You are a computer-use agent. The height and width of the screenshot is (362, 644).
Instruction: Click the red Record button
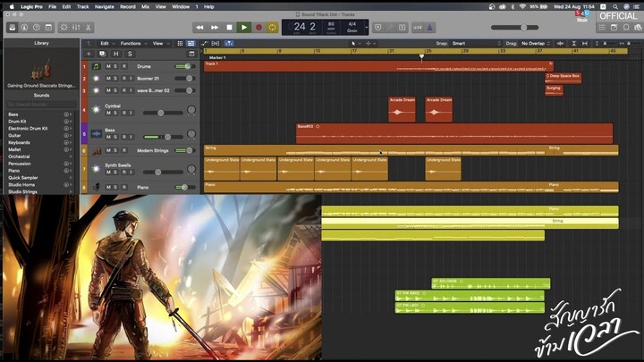tap(258, 28)
